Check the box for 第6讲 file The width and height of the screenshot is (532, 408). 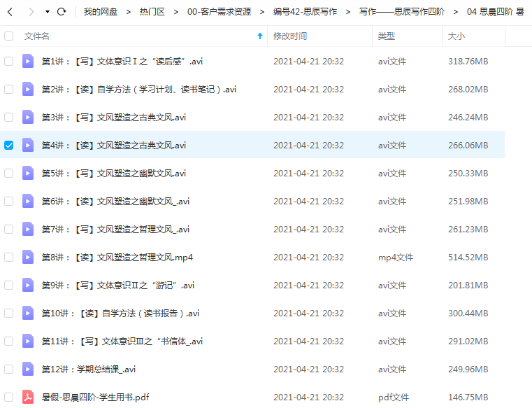click(x=9, y=201)
